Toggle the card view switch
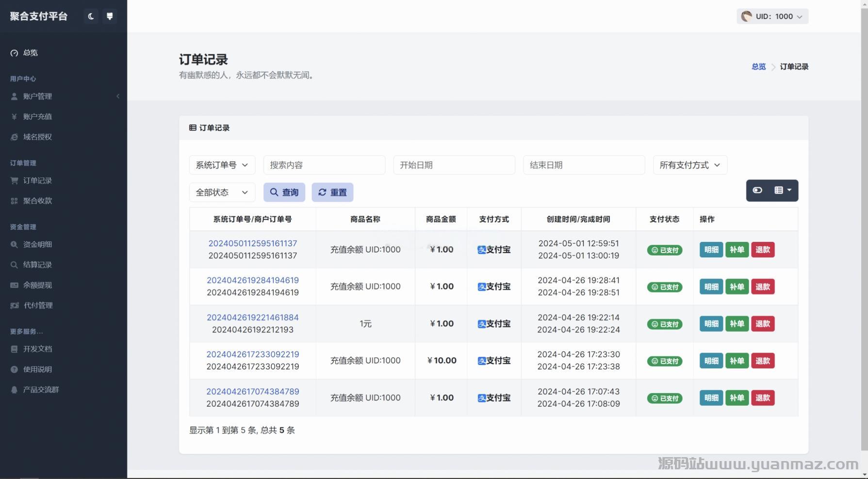Screen dimensions: 868x479 pos(757,191)
